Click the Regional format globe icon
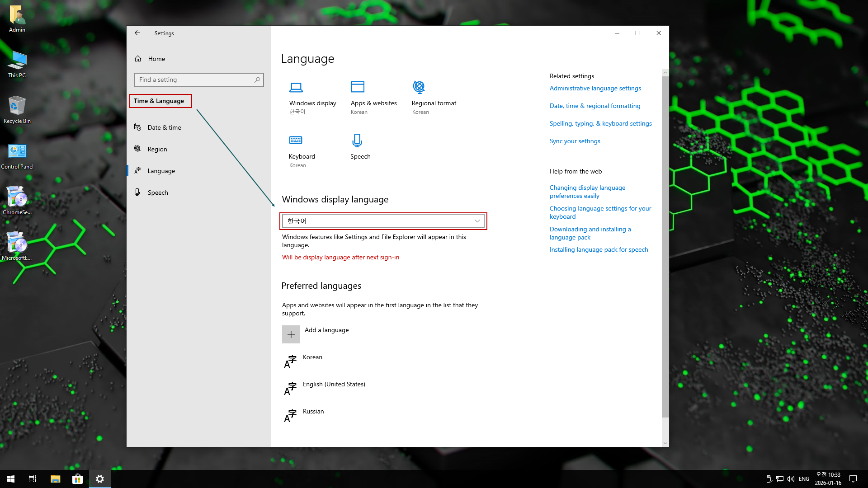The height and width of the screenshot is (488, 868). click(419, 86)
